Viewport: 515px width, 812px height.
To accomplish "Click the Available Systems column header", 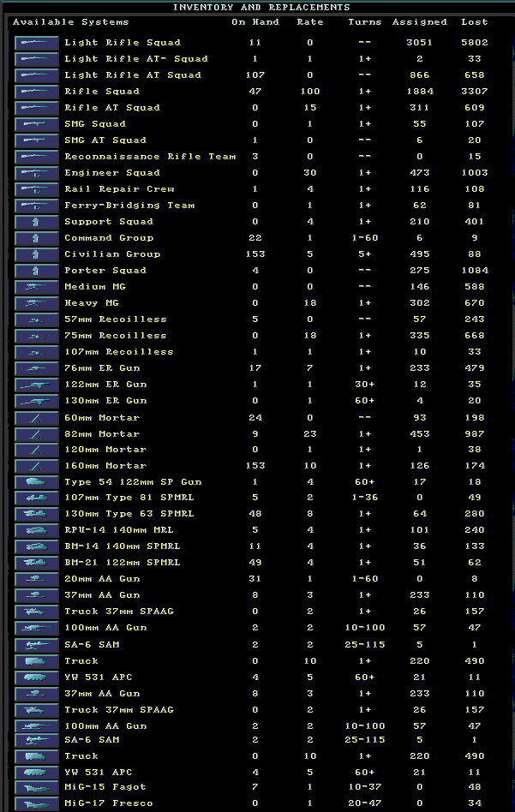I will (x=70, y=22).
